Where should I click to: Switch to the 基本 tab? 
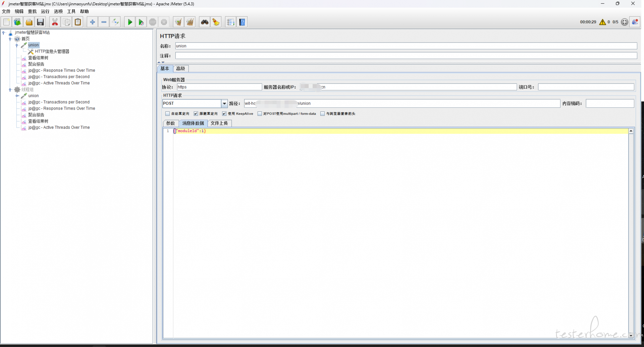tap(165, 68)
